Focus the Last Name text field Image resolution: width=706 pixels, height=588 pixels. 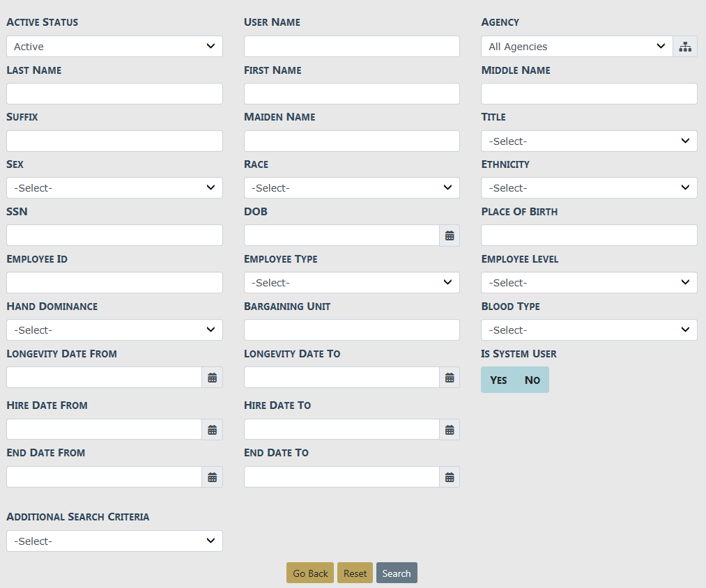point(114,94)
